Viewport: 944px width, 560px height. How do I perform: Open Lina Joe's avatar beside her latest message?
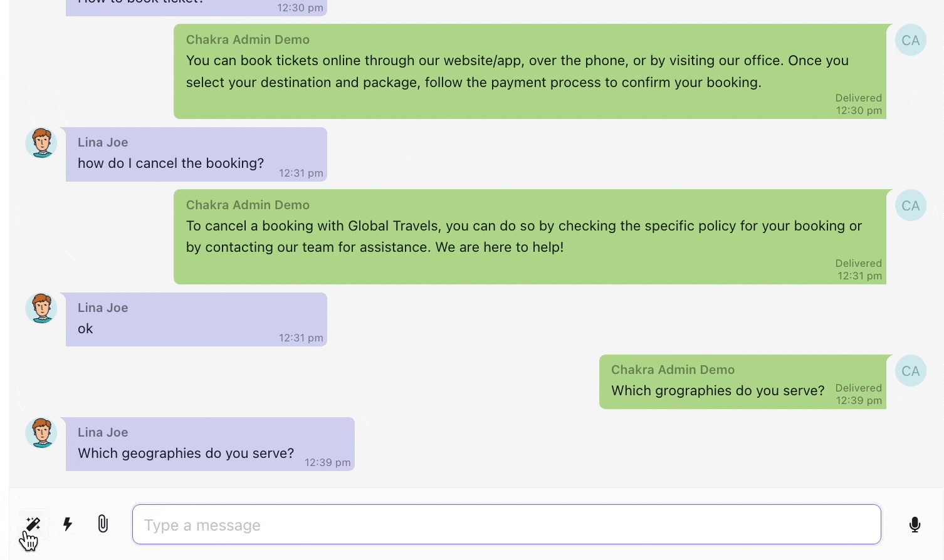pos(41,433)
